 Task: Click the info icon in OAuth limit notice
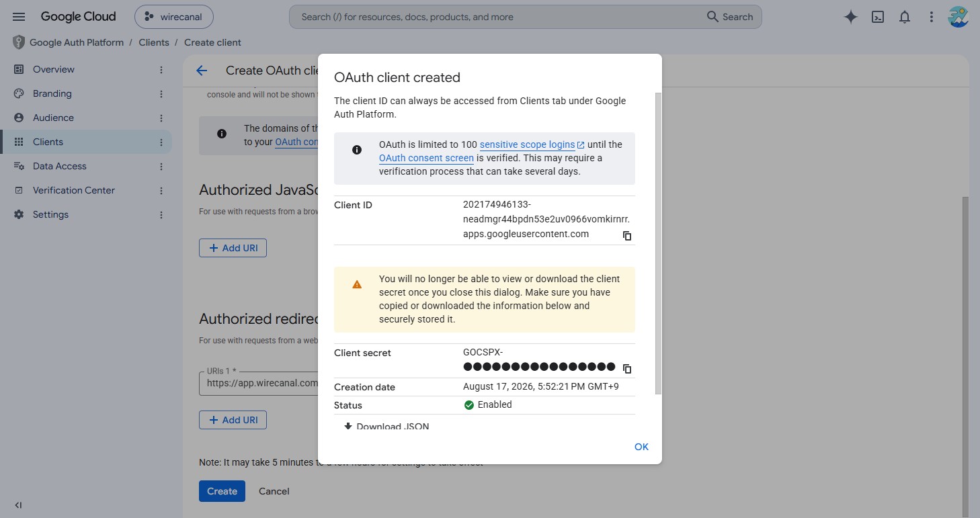pyautogui.click(x=357, y=150)
